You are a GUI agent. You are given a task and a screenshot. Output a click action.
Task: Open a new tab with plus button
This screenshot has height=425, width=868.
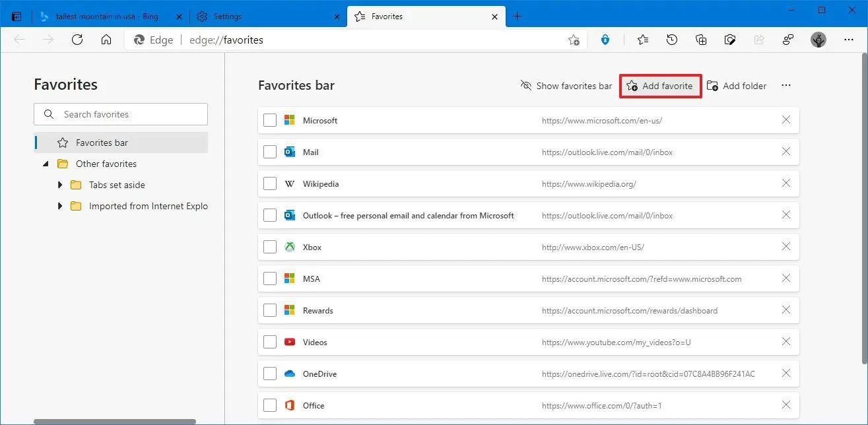(517, 16)
